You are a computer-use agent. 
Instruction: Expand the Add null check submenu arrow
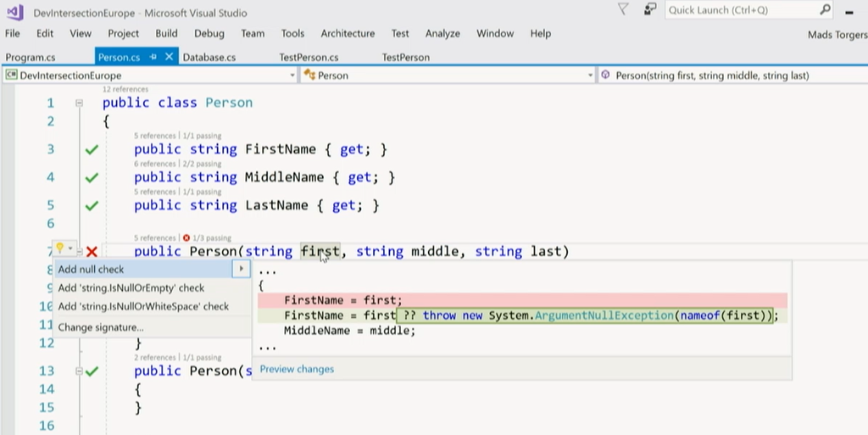(241, 269)
